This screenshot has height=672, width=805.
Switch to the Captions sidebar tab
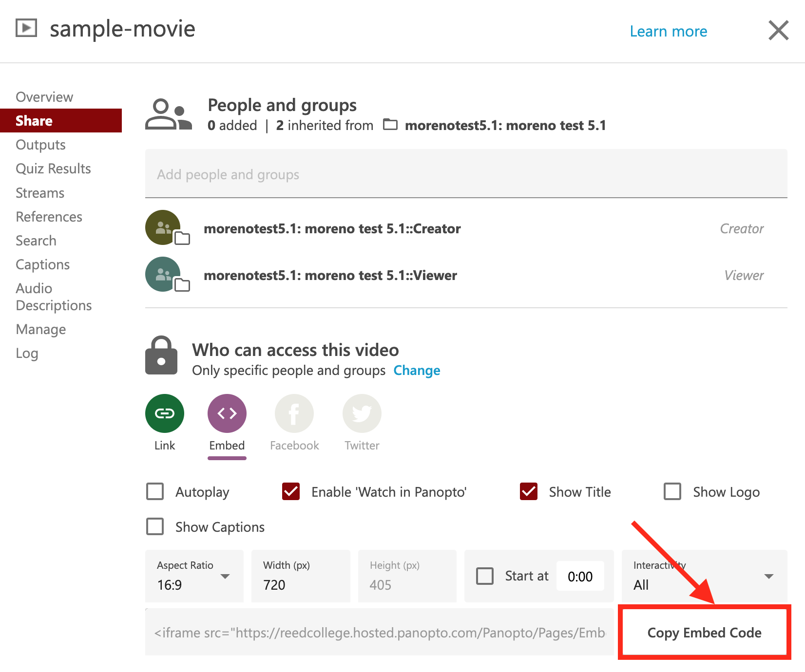pyautogui.click(x=43, y=264)
